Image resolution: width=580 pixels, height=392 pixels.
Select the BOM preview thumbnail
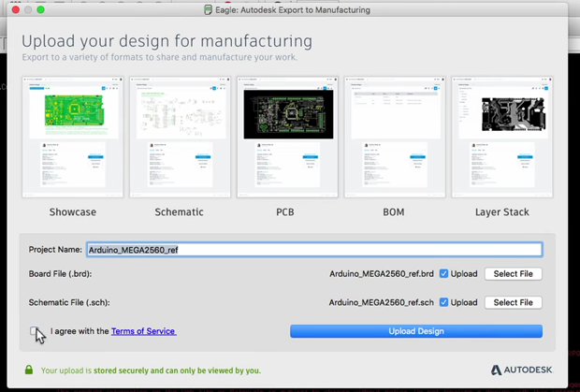coord(395,137)
